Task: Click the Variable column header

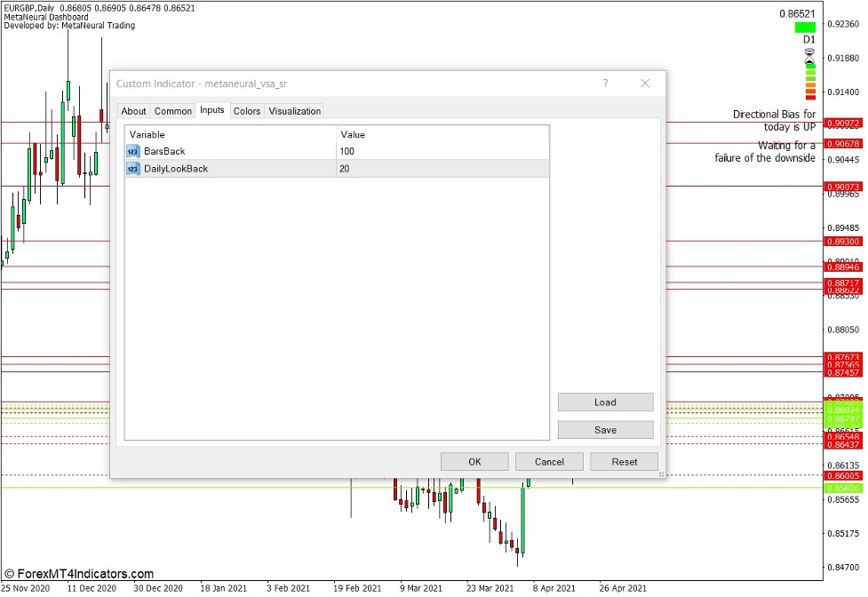Action: 230,134
